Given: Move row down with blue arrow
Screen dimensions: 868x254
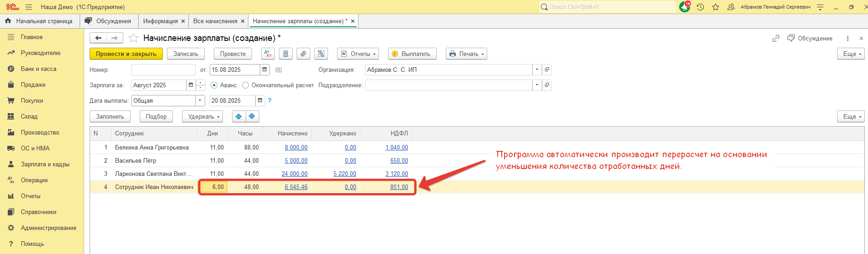Looking at the screenshot, I should click(x=252, y=116).
